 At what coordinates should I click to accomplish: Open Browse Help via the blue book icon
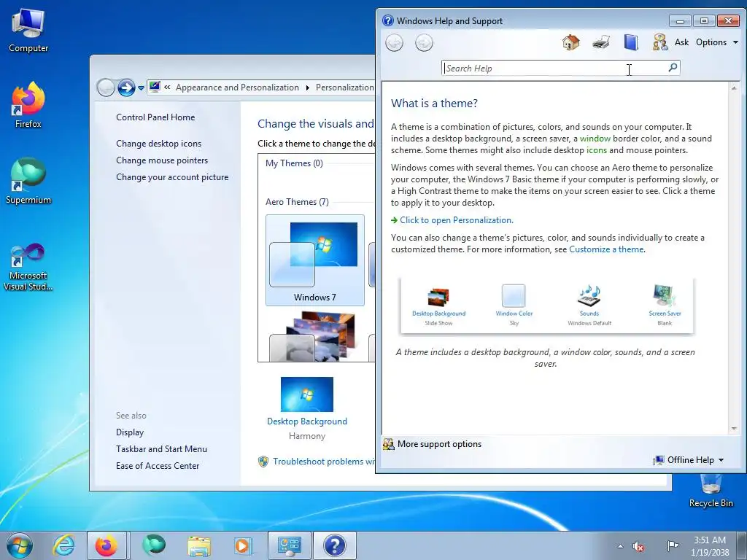point(631,42)
